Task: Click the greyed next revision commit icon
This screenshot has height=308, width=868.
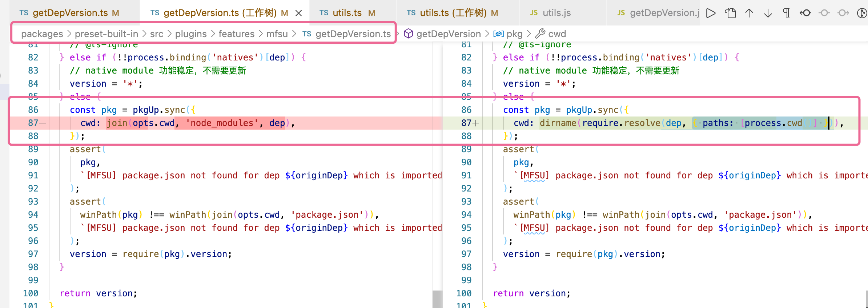Action: point(843,13)
